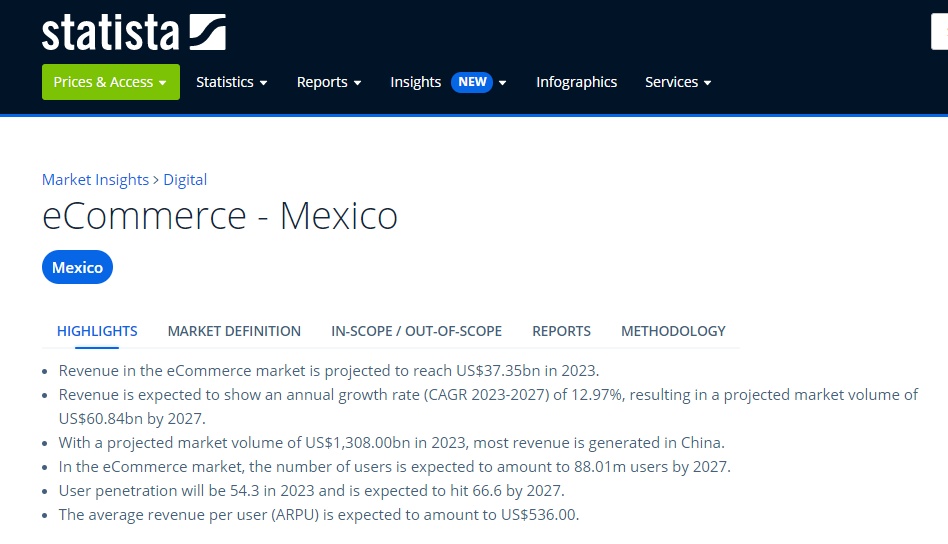This screenshot has height=544, width=948.
Task: Open the In-Scope / Out-of-Scope tab
Action: pos(416,331)
